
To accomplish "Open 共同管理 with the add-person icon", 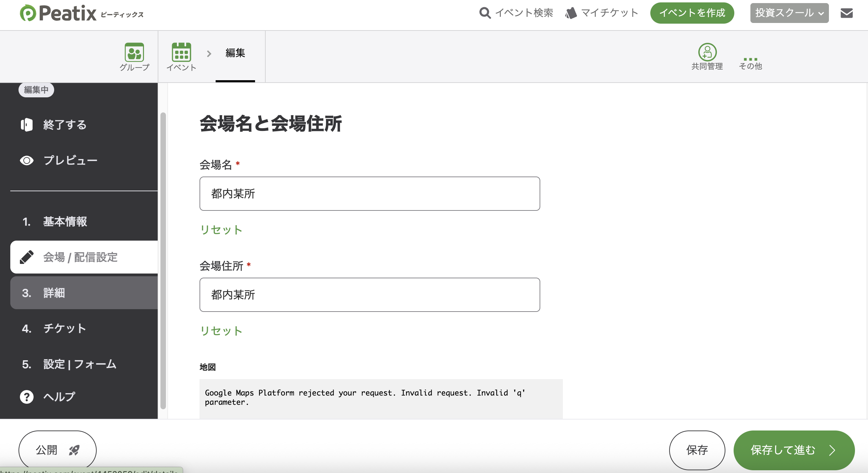I will click(707, 52).
